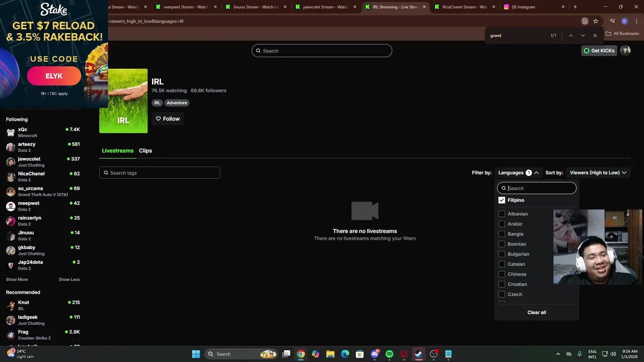Switch to the jawocolet Stream tab
This screenshot has width=644, height=362.
325,7
